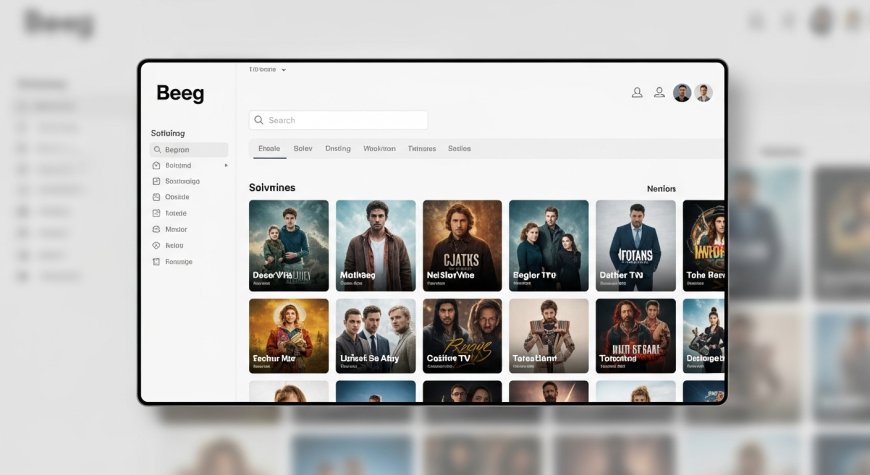
Task: Open Totede sidebar item
Action: tap(176, 213)
